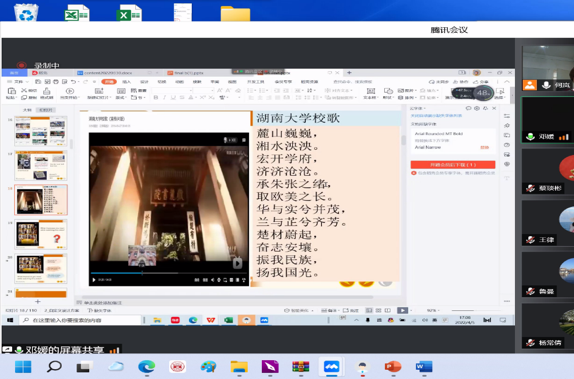Play the embedded video on slide

pos(94,280)
